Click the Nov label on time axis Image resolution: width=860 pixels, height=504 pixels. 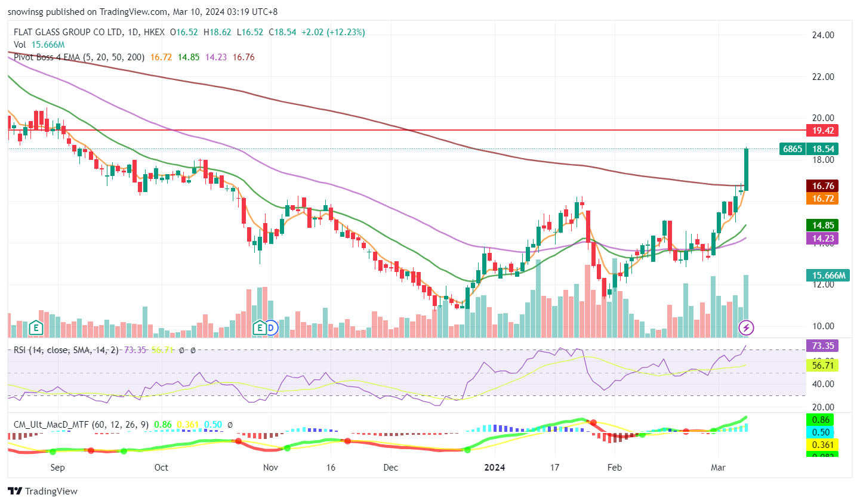[x=270, y=468]
